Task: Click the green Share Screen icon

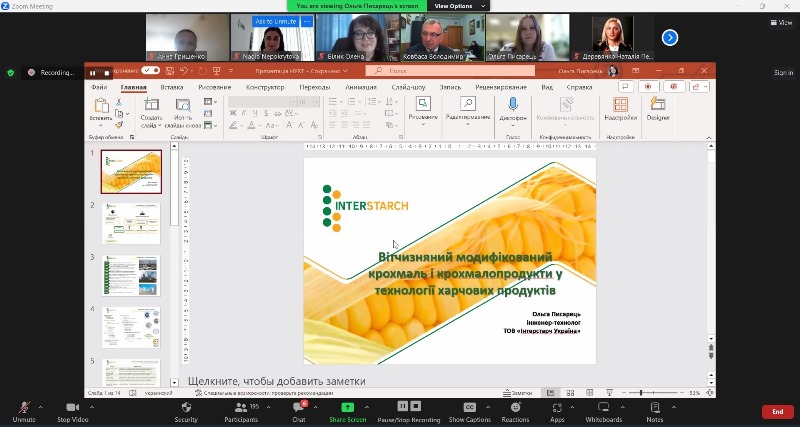Action: point(347,408)
